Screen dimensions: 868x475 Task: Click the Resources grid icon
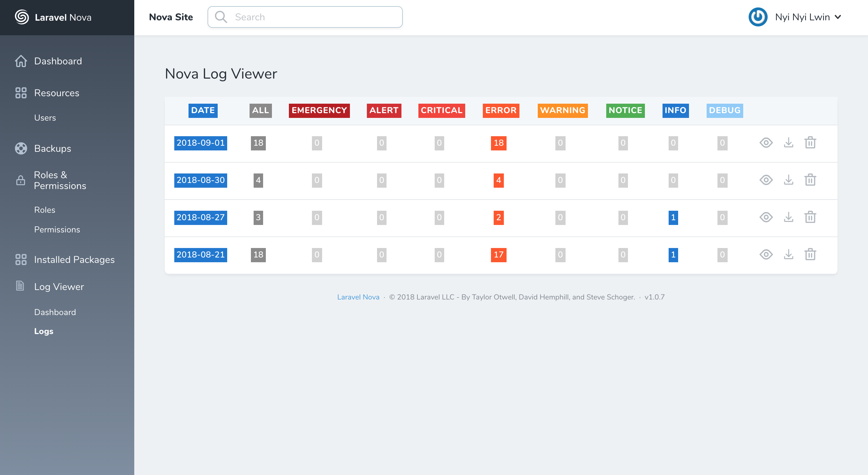click(x=20, y=92)
